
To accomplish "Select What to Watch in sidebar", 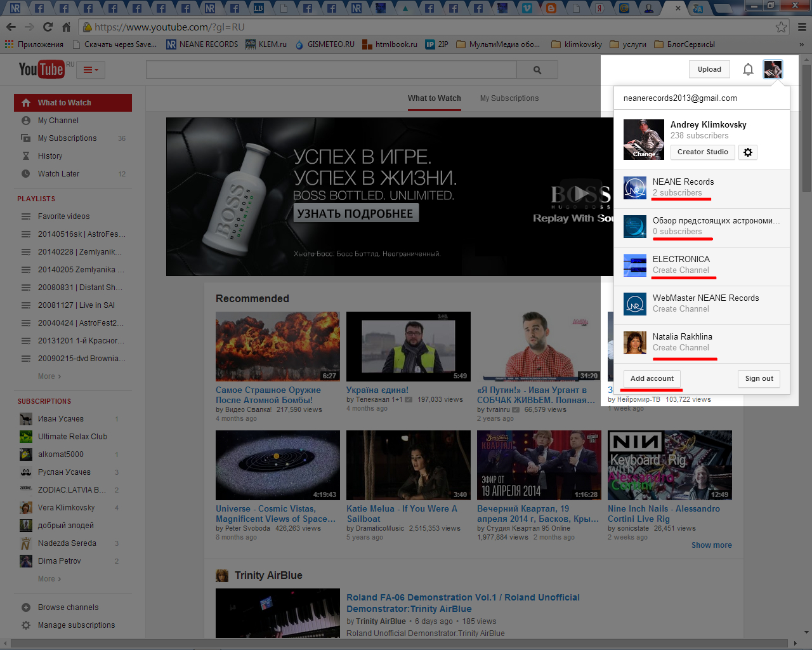I will (73, 103).
